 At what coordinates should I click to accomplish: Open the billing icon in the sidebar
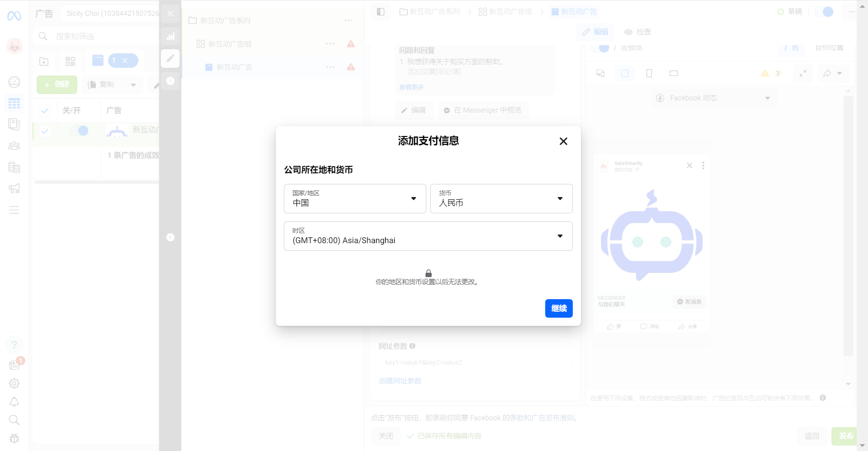14,167
